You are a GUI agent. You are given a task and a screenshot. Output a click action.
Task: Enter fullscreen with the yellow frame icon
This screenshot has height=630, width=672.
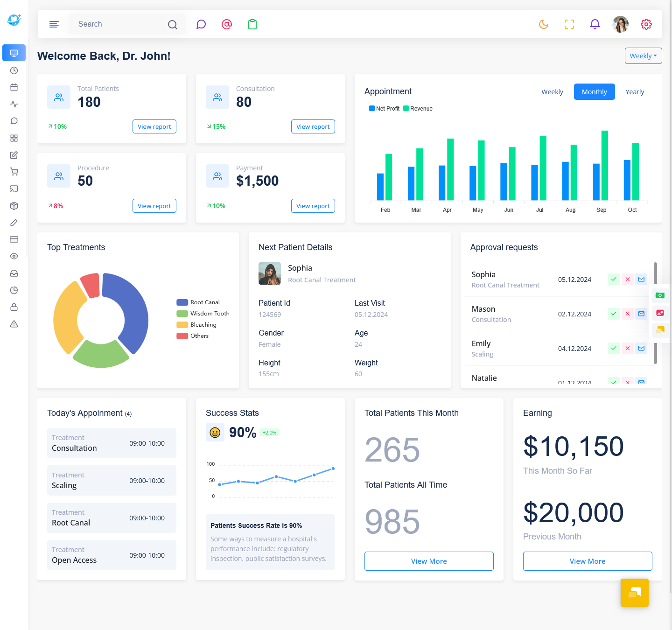(x=569, y=24)
